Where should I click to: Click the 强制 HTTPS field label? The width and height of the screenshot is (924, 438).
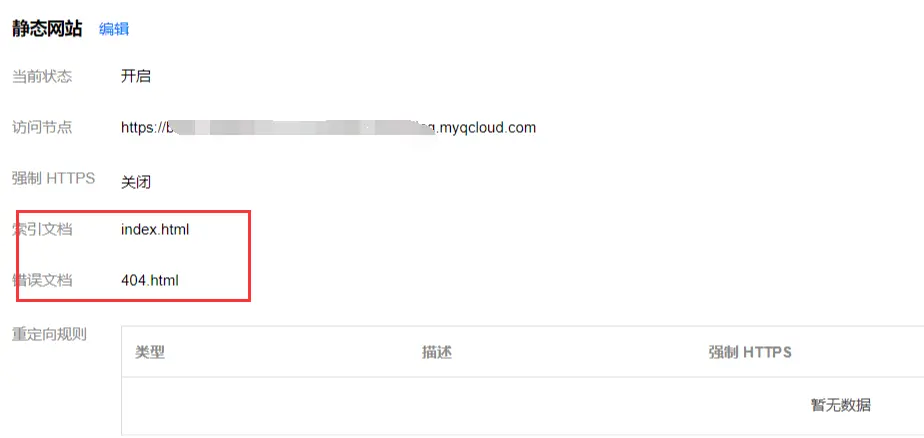(x=53, y=178)
